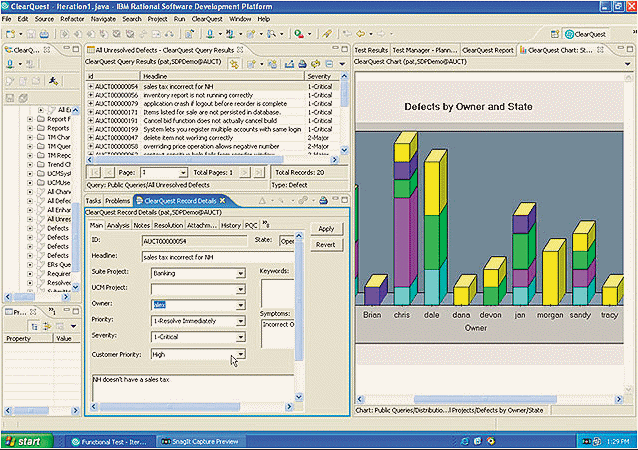This screenshot has height=450, width=638.
Task: Expand row AUCT00000054 in query results
Action: point(91,87)
